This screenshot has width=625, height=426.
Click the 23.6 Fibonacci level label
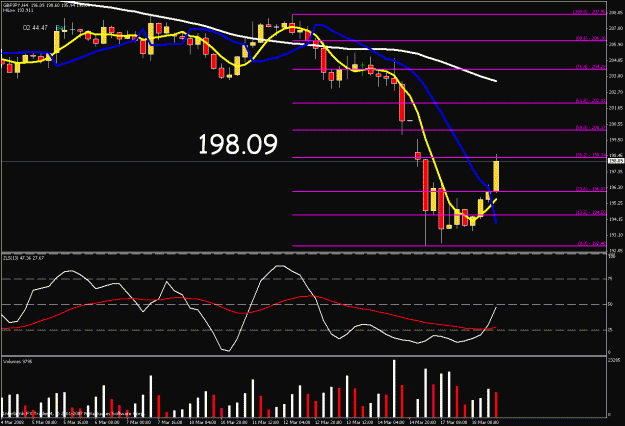591,189
